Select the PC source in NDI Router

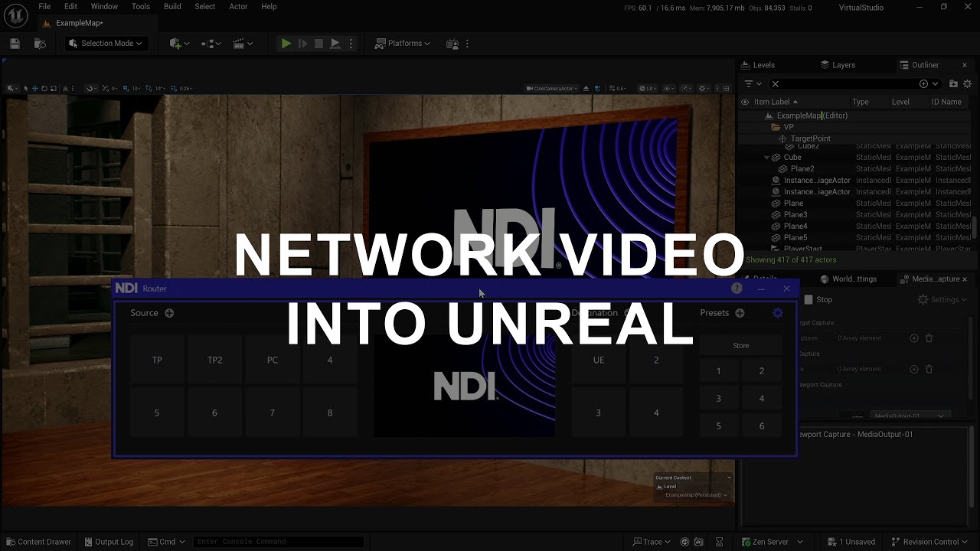coord(273,360)
